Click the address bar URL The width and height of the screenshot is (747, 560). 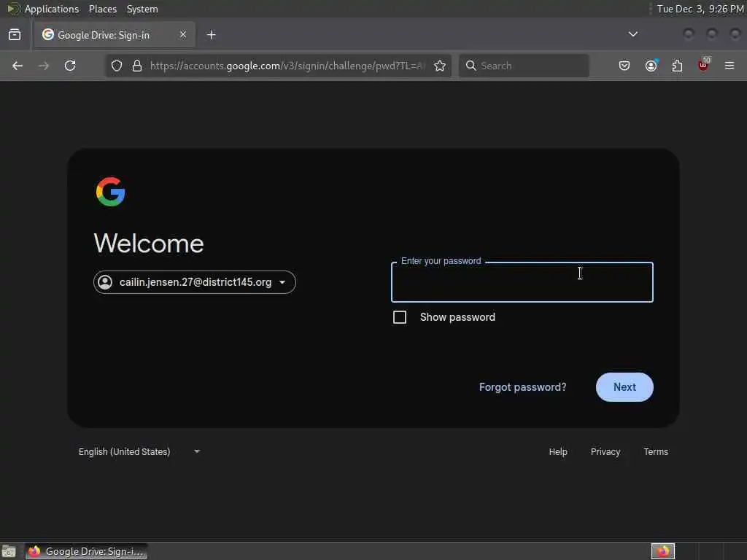287,66
